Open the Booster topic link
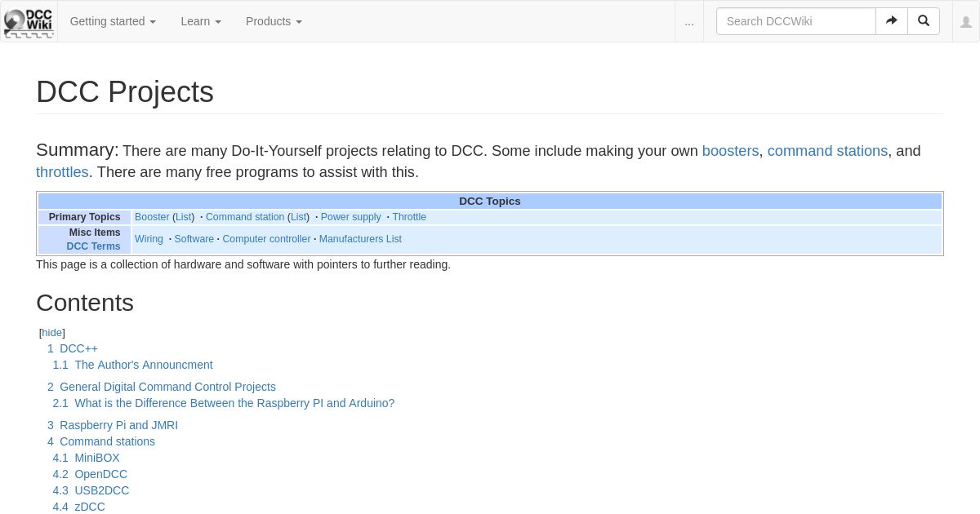This screenshot has width=980, height=514. tap(152, 217)
